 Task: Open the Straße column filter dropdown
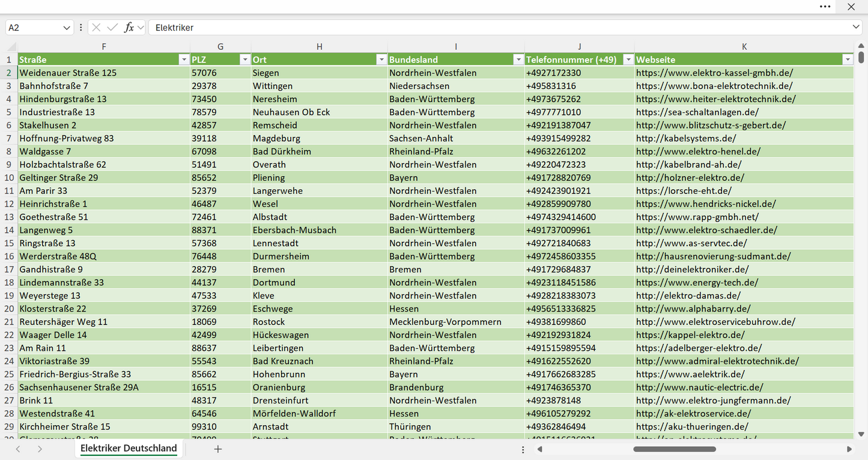click(184, 59)
